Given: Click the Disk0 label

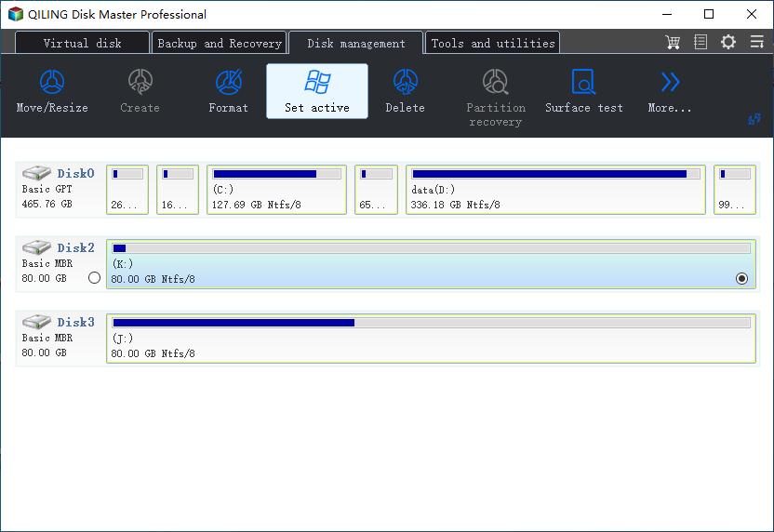Looking at the screenshot, I should click(x=75, y=173).
